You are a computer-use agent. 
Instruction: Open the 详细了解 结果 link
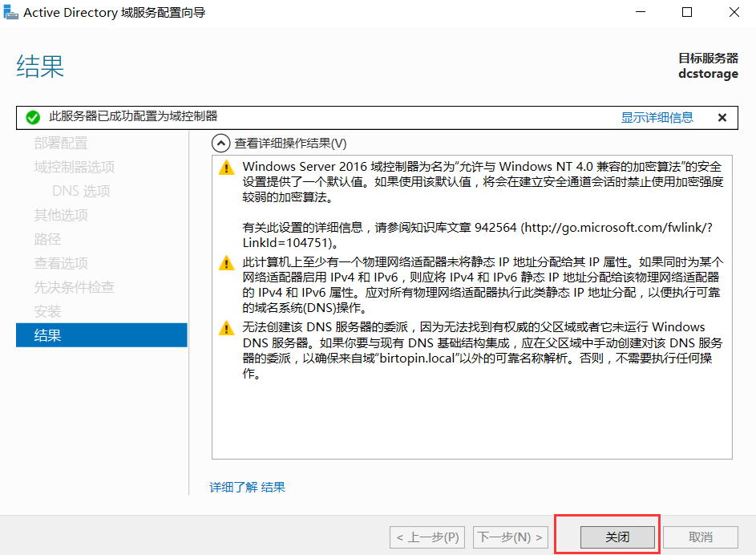[x=248, y=487]
